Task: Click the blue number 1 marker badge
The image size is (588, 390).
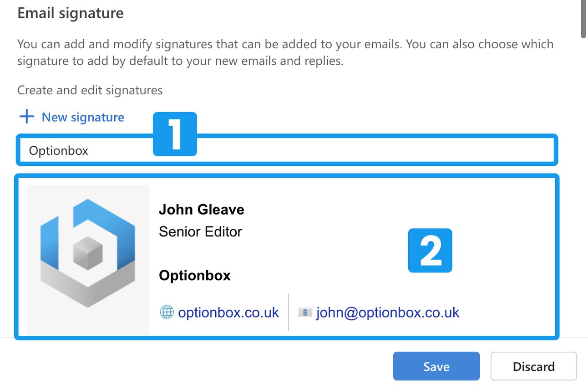Action: [x=175, y=134]
